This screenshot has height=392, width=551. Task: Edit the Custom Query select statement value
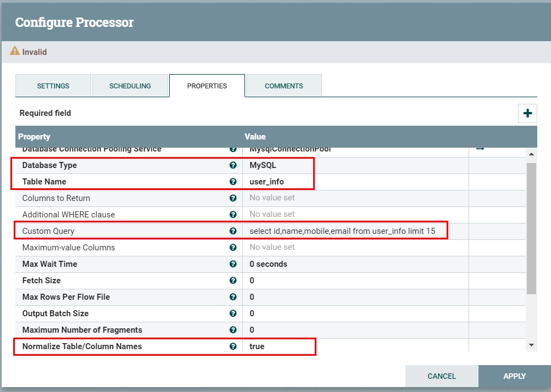[x=355, y=231]
